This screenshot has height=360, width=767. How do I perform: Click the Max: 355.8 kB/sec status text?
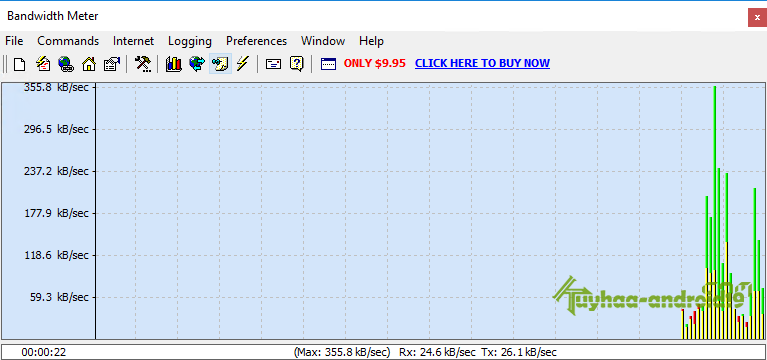pos(342,352)
